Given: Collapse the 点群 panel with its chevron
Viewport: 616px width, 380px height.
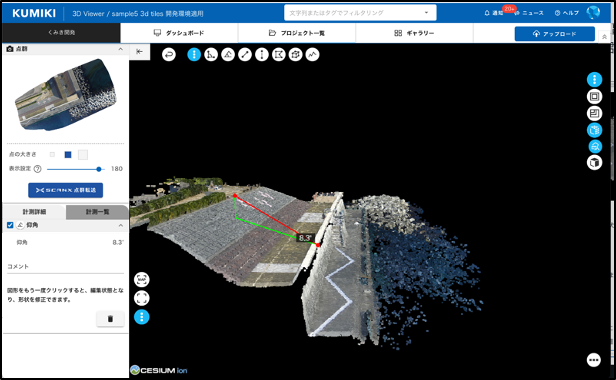Looking at the screenshot, I should click(121, 49).
